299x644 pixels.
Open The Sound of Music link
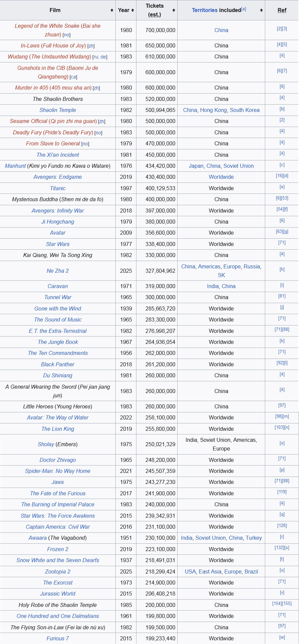(58, 319)
